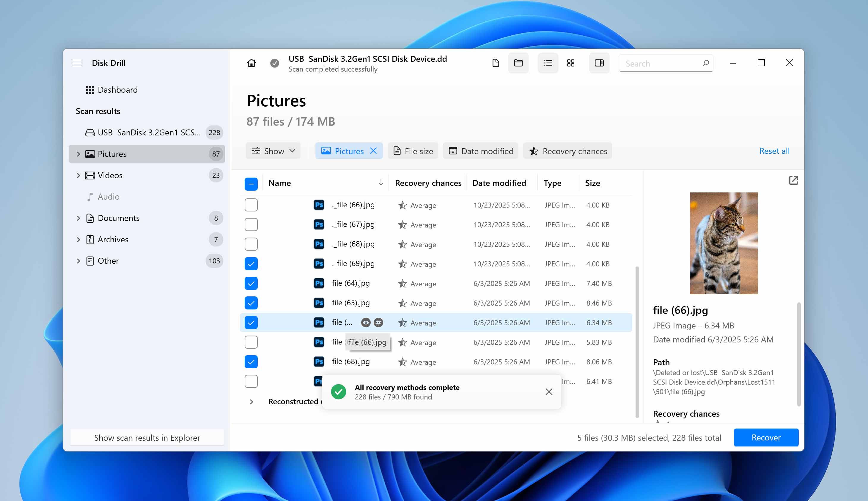Switch to the file view icon
The width and height of the screenshot is (868, 501).
coord(496,63)
